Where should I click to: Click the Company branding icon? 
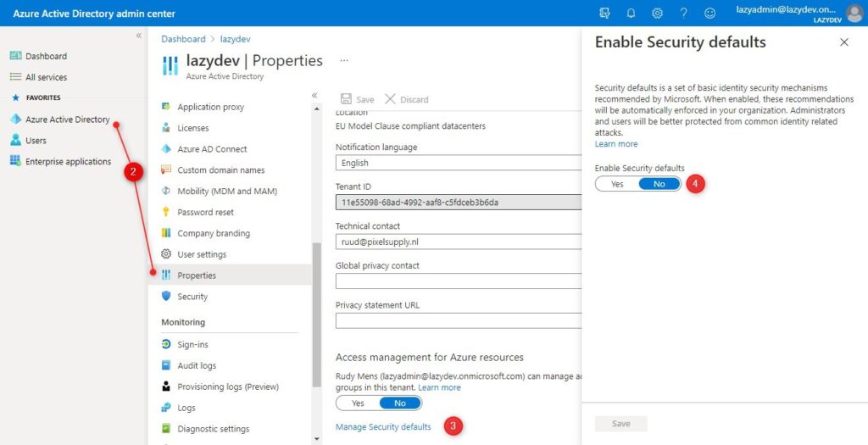pos(166,233)
